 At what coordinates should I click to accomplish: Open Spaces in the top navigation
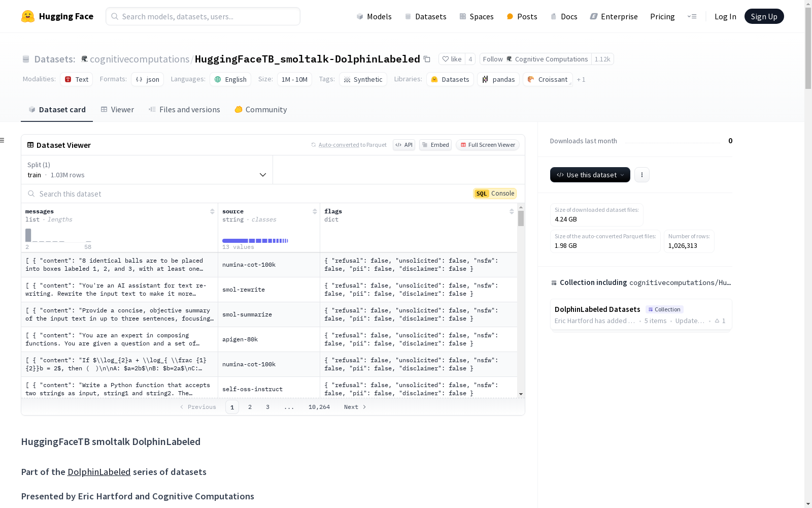pyautogui.click(x=477, y=16)
